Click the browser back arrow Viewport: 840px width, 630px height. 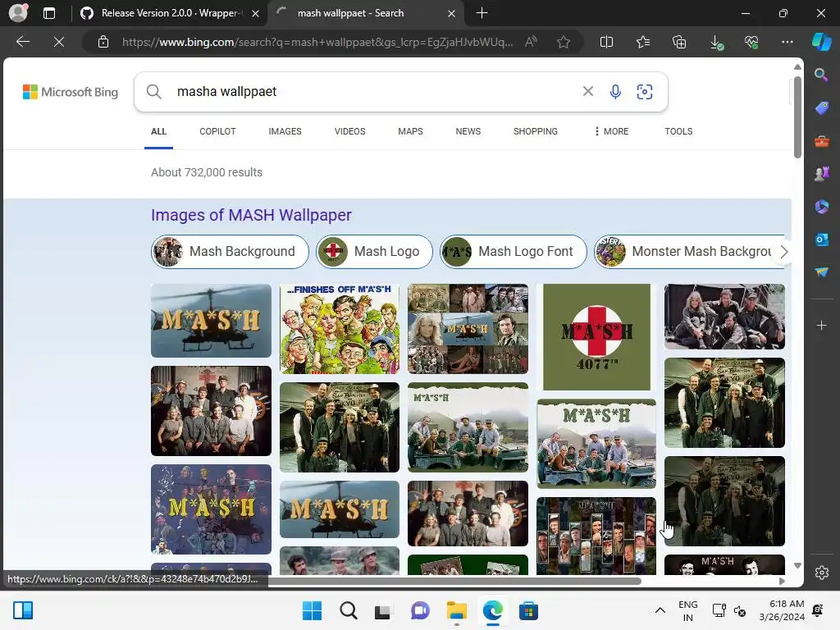(22, 42)
